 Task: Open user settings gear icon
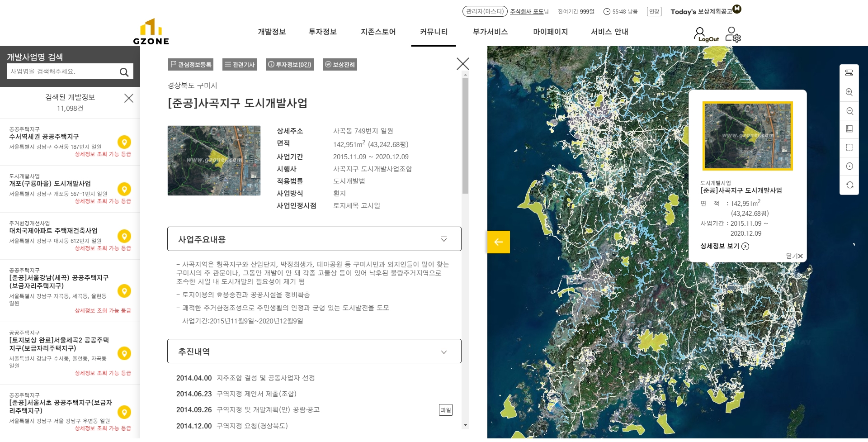click(x=733, y=34)
